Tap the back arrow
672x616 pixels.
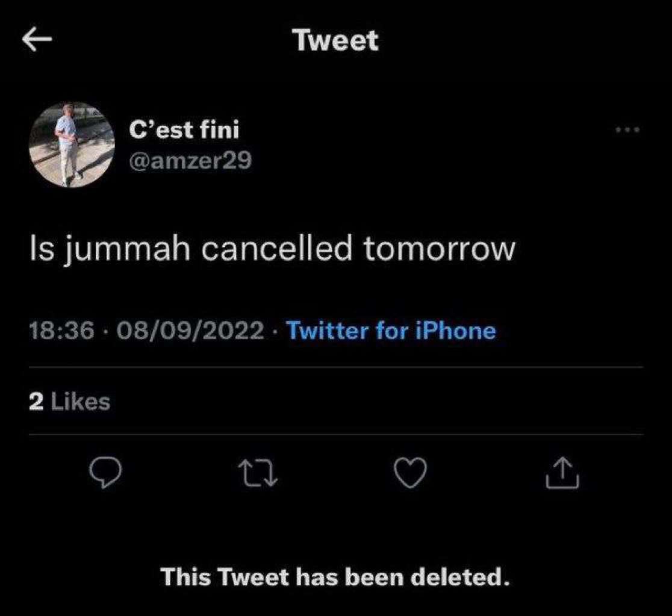coord(37,40)
